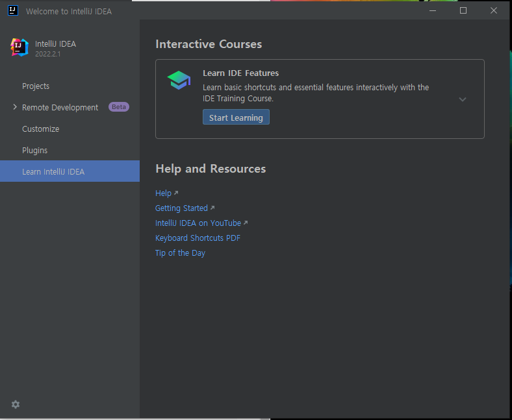Click the IJ title bar app icon

[x=13, y=10]
